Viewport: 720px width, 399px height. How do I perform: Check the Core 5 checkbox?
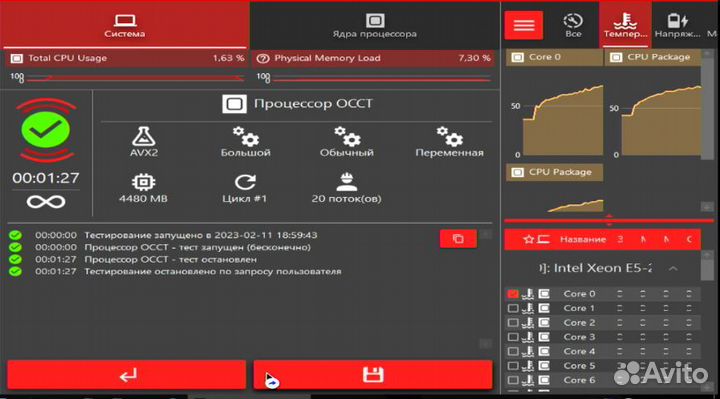[x=513, y=366]
